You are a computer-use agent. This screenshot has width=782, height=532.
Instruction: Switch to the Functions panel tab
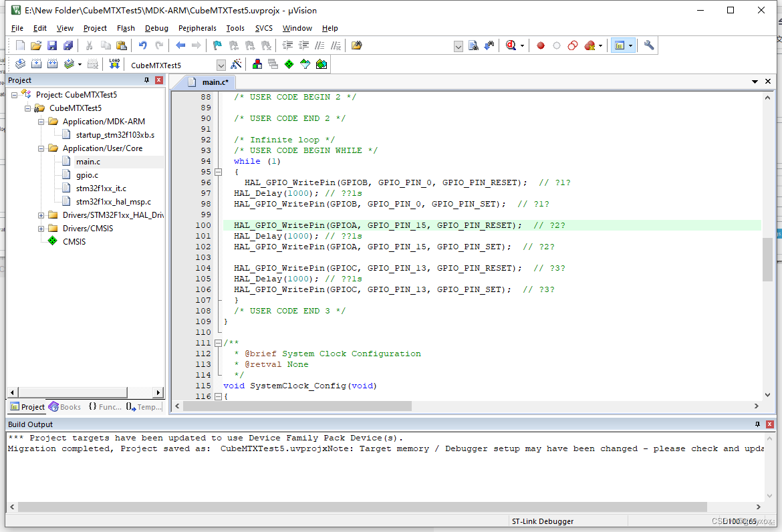coord(105,407)
